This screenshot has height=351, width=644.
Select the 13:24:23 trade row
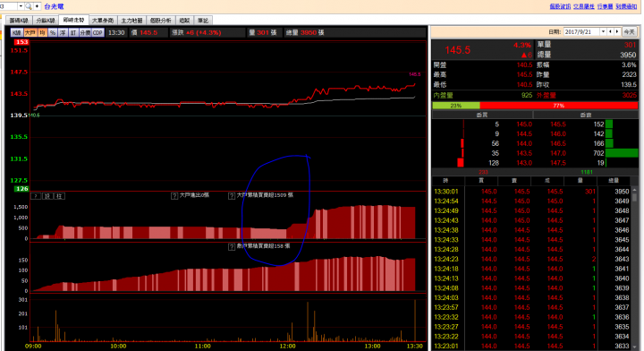click(531, 259)
